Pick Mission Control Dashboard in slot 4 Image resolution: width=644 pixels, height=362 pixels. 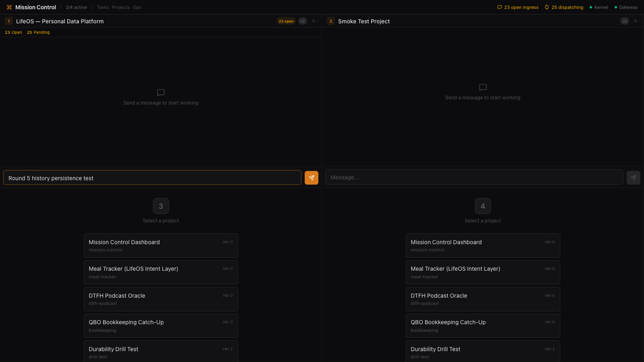pos(483,245)
